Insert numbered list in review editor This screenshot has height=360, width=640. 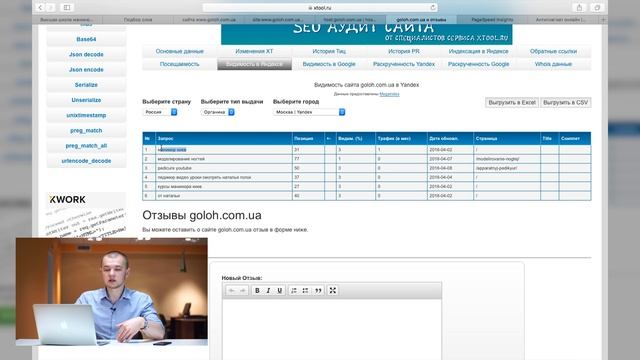(x=294, y=290)
